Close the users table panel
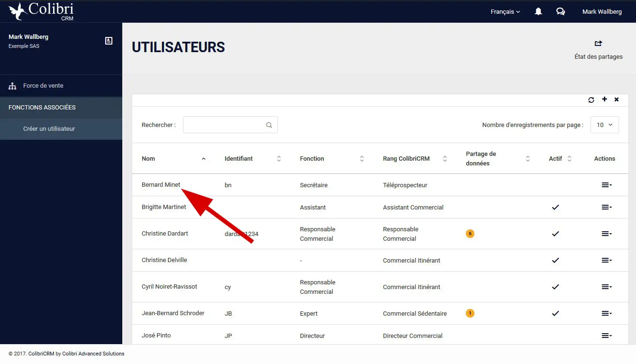Image resolution: width=636 pixels, height=364 pixels. (x=617, y=100)
